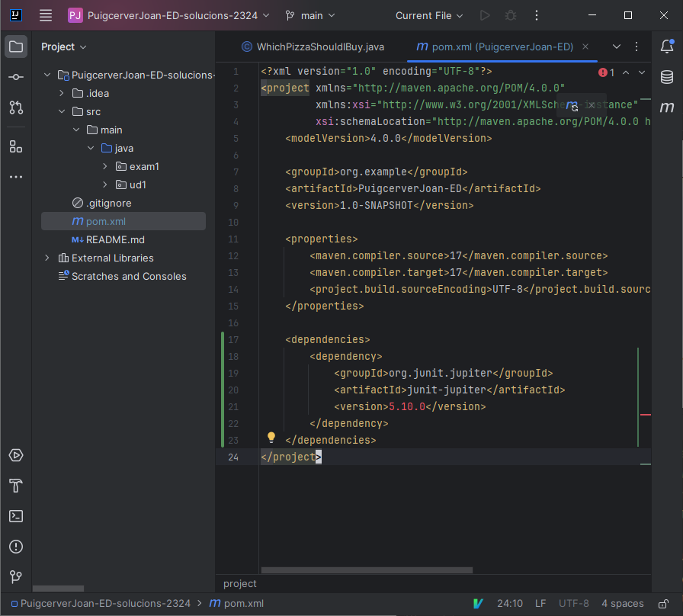Viewport: 683px width, 616px height.
Task: Open the Commit tool window
Action: [x=16, y=77]
